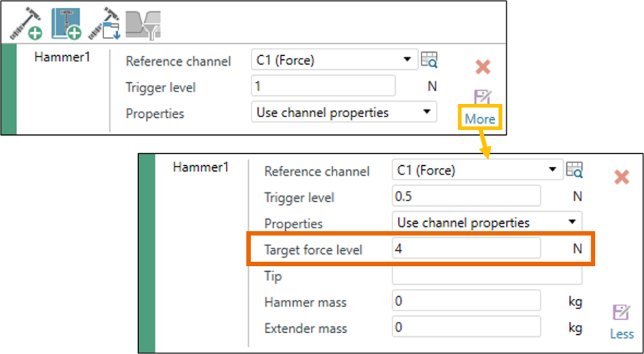Open Reference channel dropdown in upper panel
Viewport: 644px width, 354px height.
335,61
